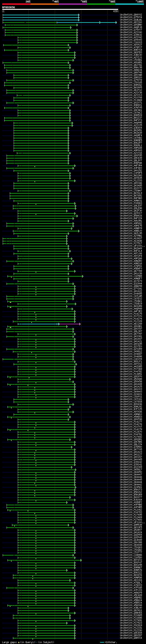146x644 pixels.
Task: Select label UniRef100_Q75VY7
Action: point(131,30)
